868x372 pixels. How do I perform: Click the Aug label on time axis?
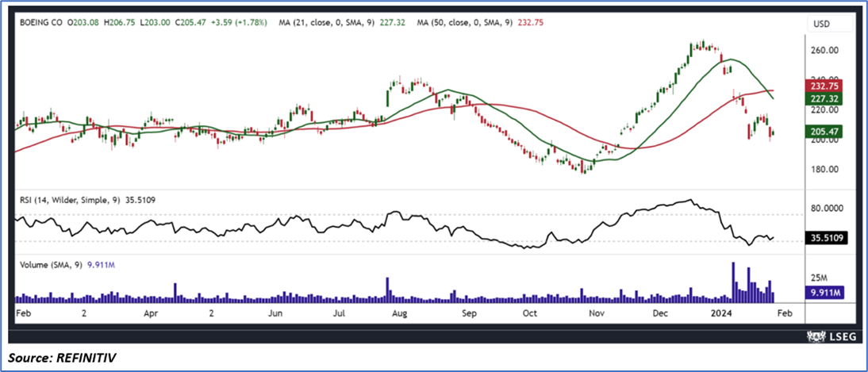(399, 313)
